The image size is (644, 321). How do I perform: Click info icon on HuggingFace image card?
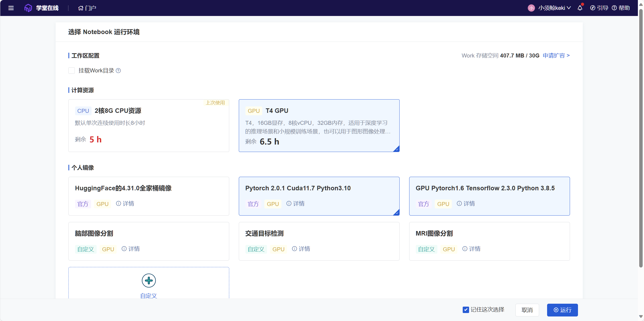pos(118,204)
